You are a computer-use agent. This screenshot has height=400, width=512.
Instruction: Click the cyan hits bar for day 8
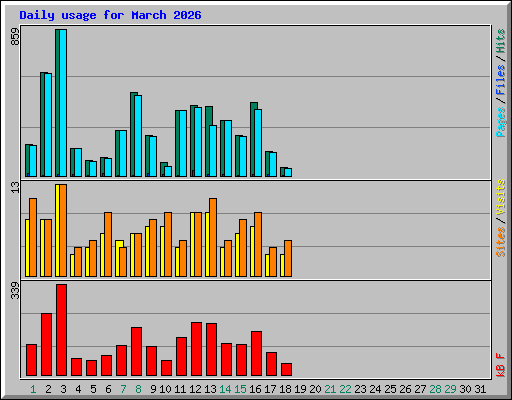click(x=138, y=136)
